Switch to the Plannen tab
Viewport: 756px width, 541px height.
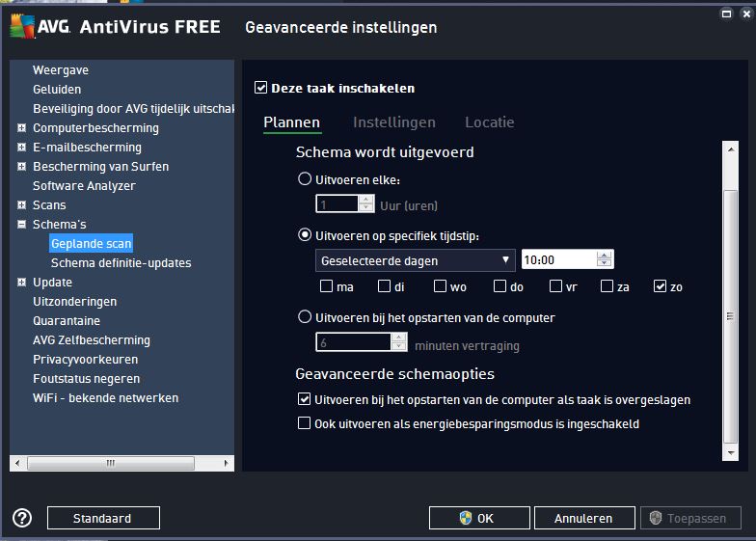click(291, 122)
